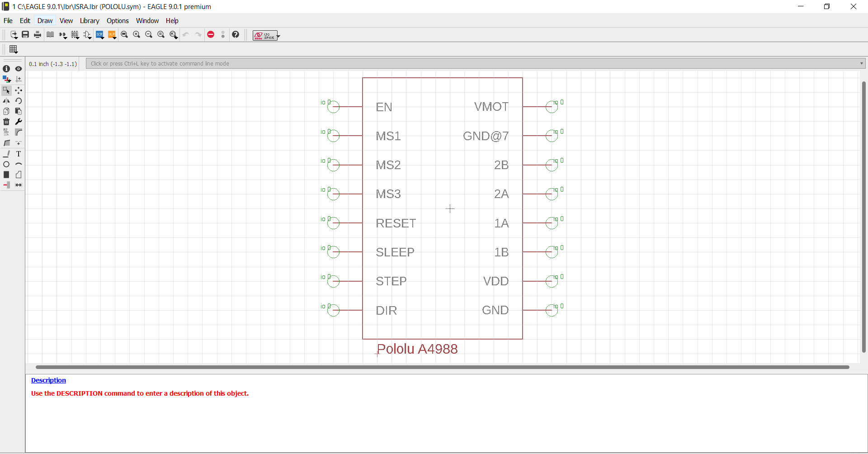868x454 pixels.
Task: Select the Circle tool
Action: tap(6, 164)
